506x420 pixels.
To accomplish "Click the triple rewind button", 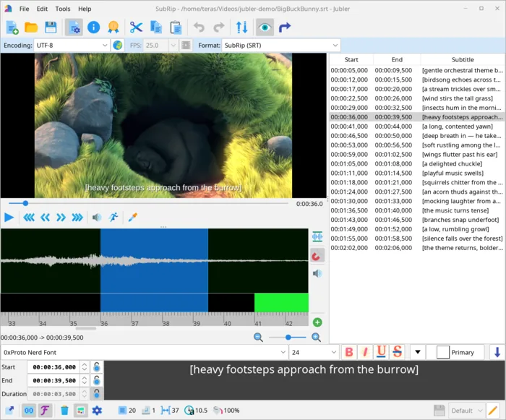I will 29,218.
